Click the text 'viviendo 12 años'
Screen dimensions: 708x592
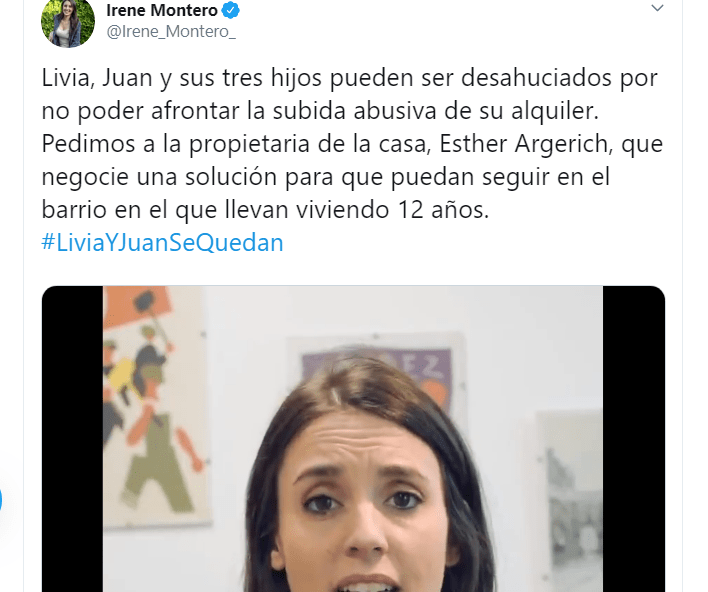[392, 210]
